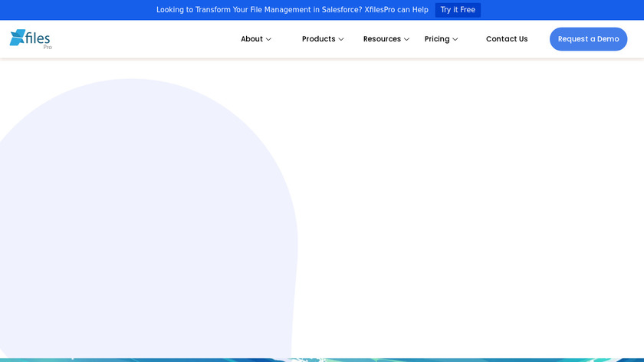Expand the Pricing chevron arrow
Viewport: 644px width, 362px height.
pyautogui.click(x=455, y=40)
